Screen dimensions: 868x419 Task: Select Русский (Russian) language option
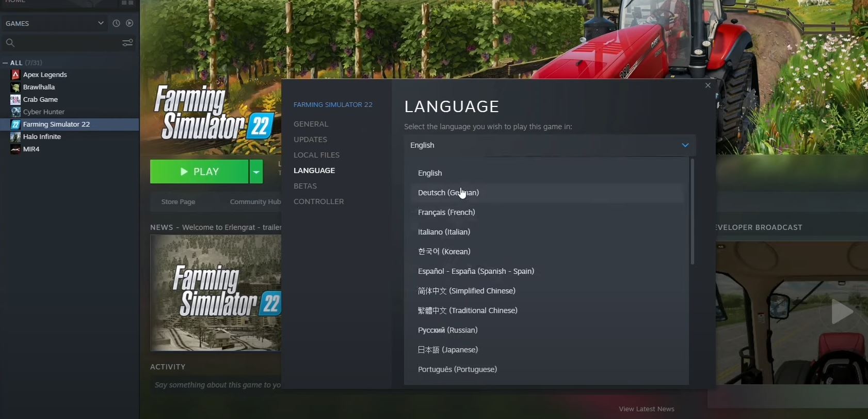548,330
